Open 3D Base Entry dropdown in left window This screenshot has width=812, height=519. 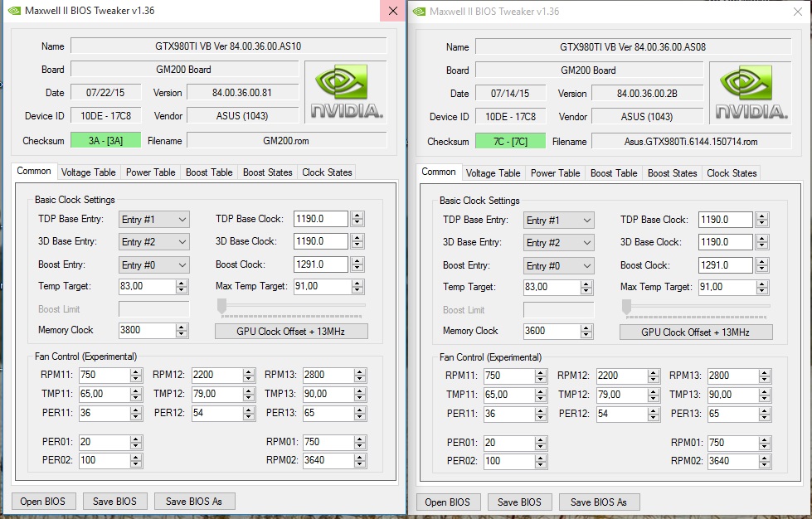[153, 241]
